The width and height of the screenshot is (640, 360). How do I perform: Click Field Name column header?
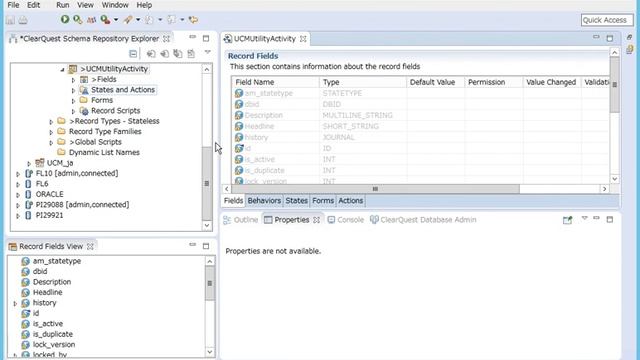(x=276, y=82)
